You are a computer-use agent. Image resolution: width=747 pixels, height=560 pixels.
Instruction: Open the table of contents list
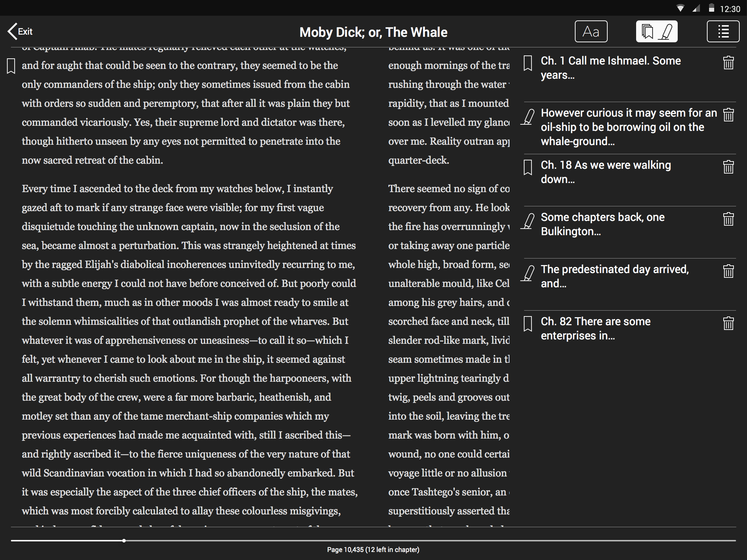[x=723, y=32]
